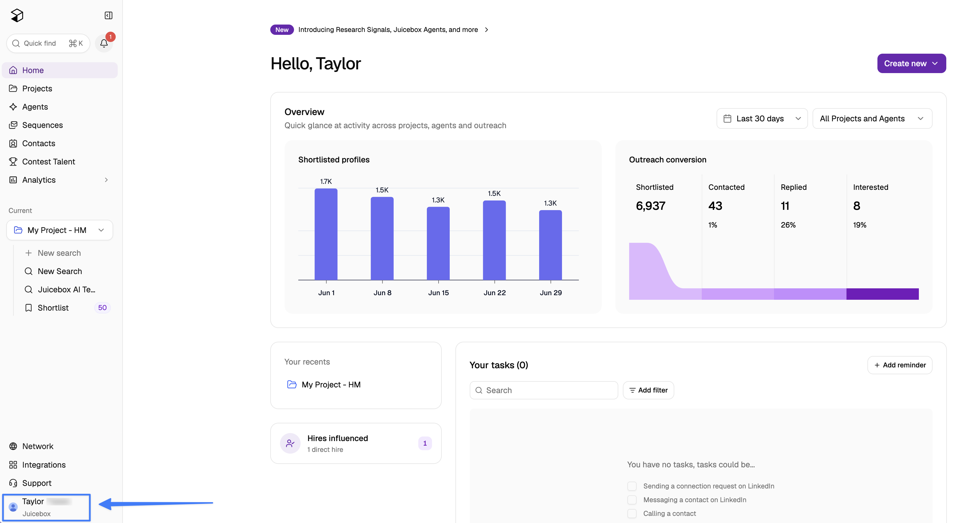Click the Juicebox logo icon
Screen dimensions: 980x523
(17, 15)
